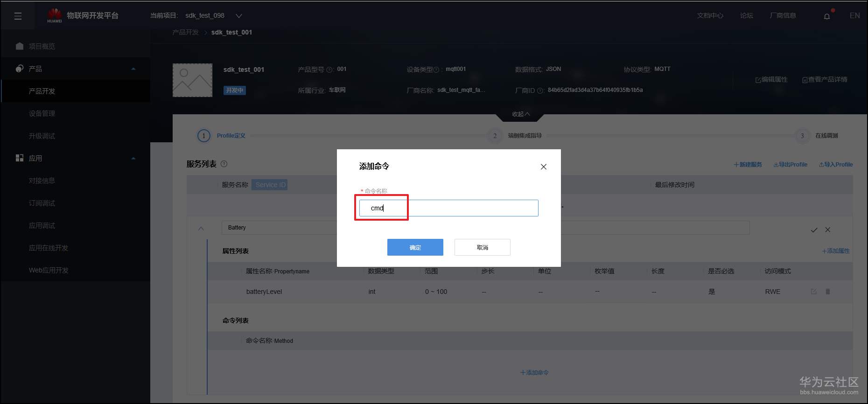This screenshot has height=404, width=868.
Task: Open 厂商信息 in top bar
Action: coord(783,16)
